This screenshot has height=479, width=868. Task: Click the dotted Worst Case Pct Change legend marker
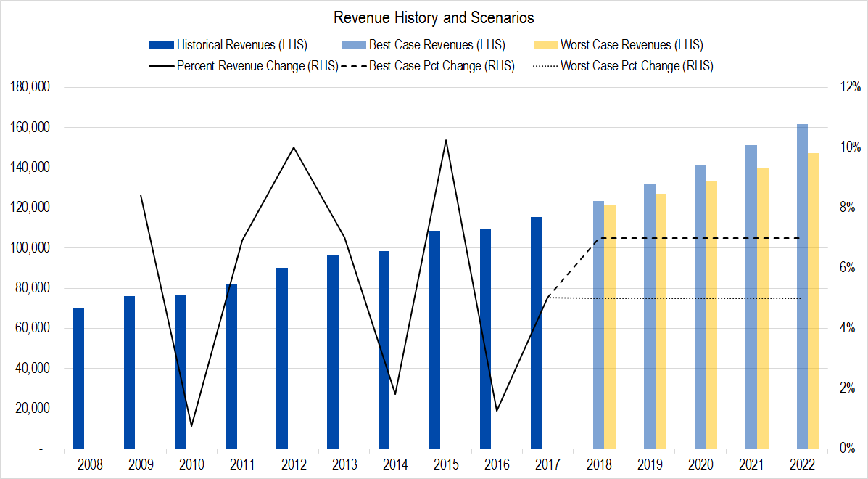[x=546, y=65]
